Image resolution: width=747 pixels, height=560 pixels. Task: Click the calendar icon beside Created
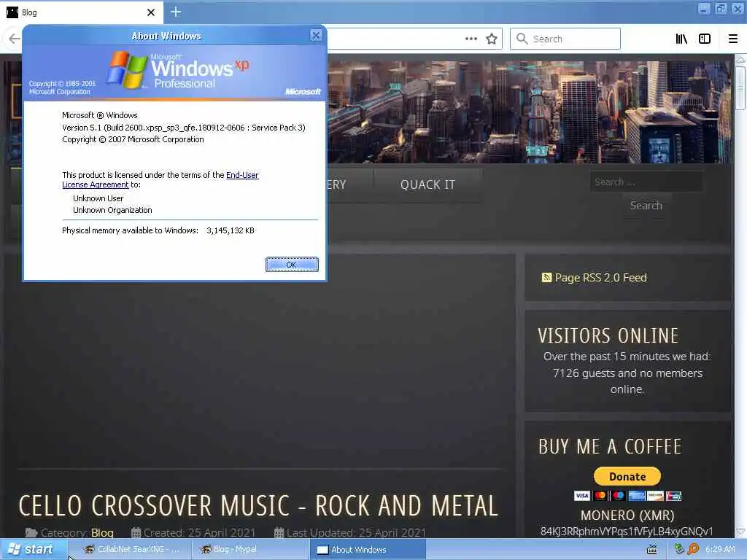point(136,532)
